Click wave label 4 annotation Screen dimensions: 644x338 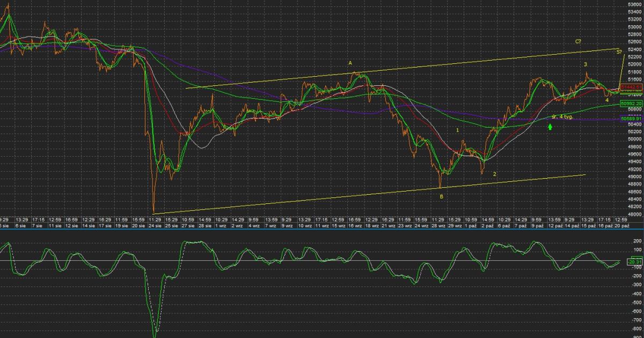[607, 100]
